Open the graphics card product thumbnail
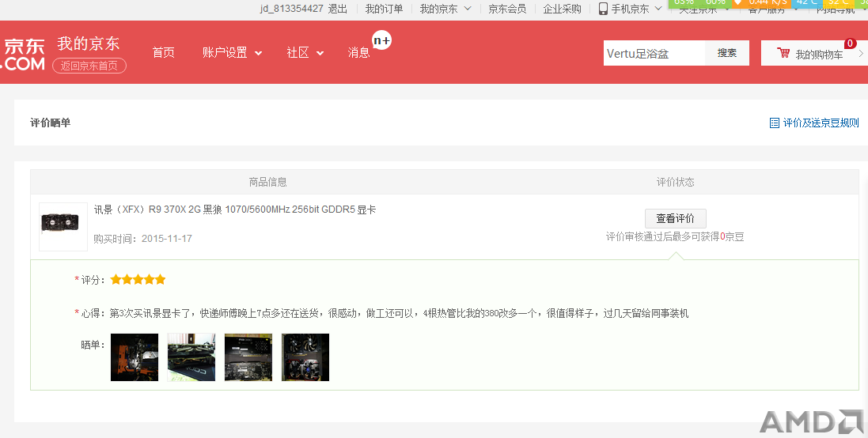 pos(63,227)
